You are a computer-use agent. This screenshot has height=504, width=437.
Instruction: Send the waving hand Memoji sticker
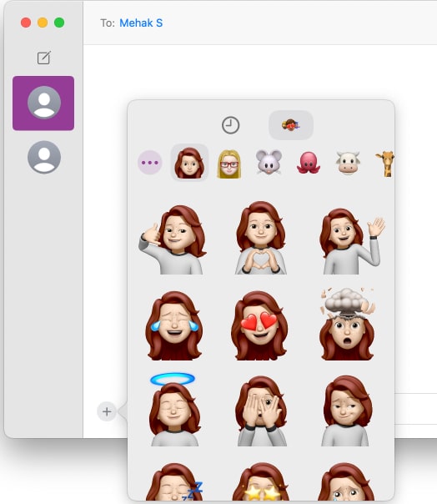[352, 241]
